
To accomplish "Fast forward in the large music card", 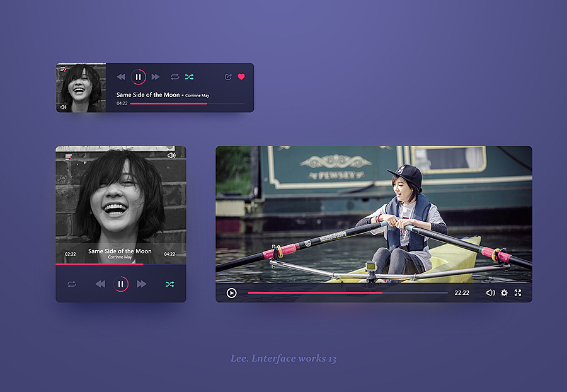I will click(142, 284).
